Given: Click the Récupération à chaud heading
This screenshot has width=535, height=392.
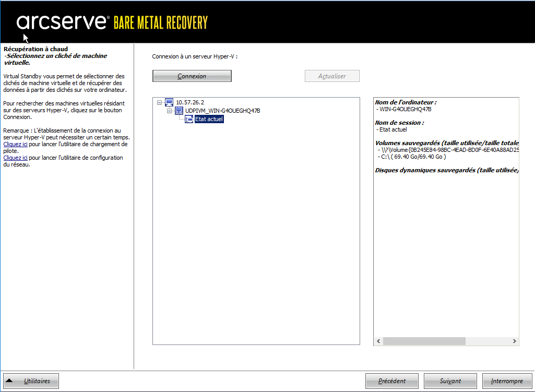Looking at the screenshot, I should tap(36, 49).
